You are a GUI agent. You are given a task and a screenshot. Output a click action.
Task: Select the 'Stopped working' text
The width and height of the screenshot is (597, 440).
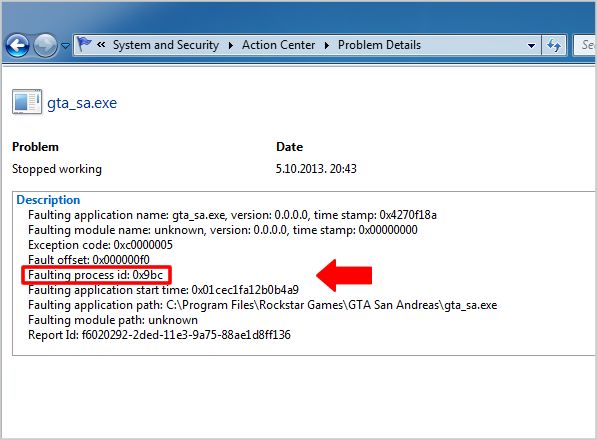[57, 169]
